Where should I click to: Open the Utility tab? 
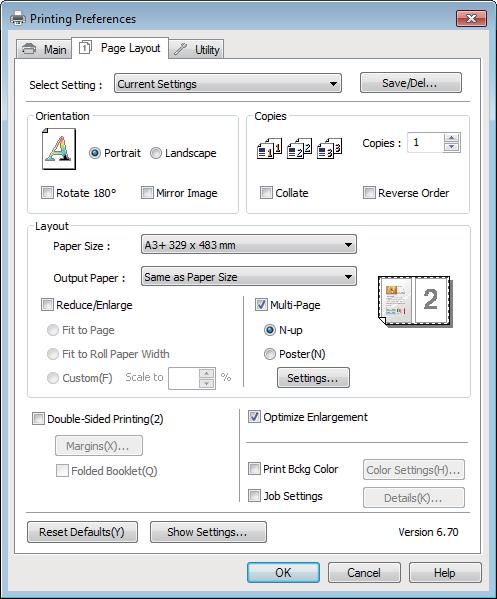click(x=196, y=49)
